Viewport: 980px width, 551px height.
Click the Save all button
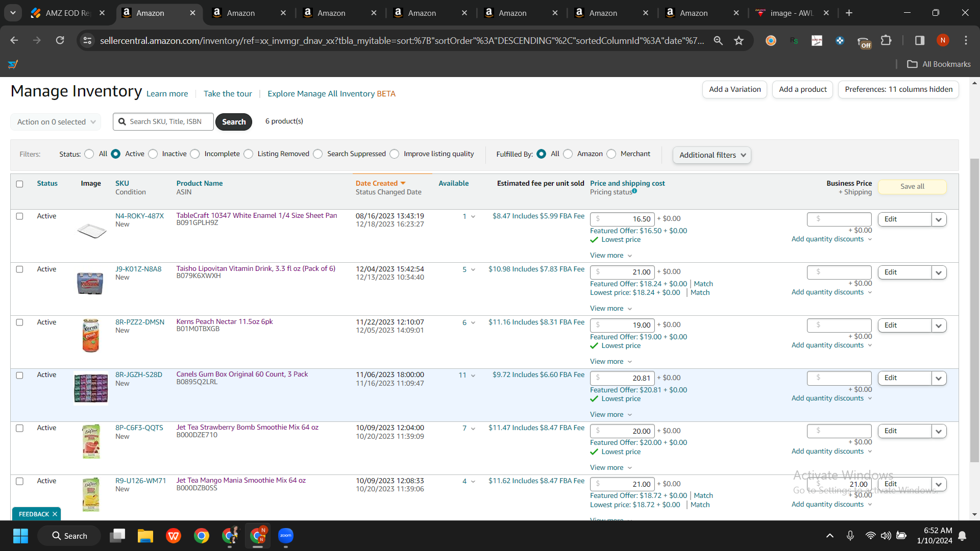pyautogui.click(x=912, y=187)
